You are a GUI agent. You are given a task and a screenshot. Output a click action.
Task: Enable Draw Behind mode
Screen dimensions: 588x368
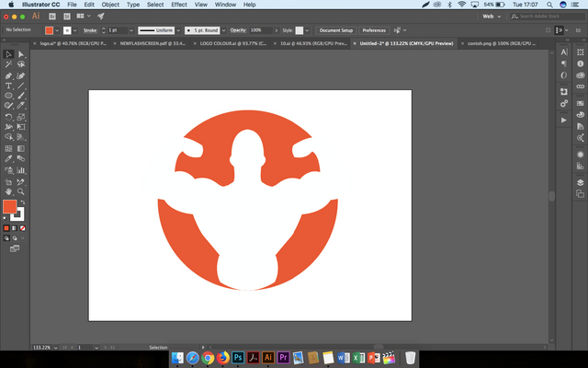[x=15, y=238]
